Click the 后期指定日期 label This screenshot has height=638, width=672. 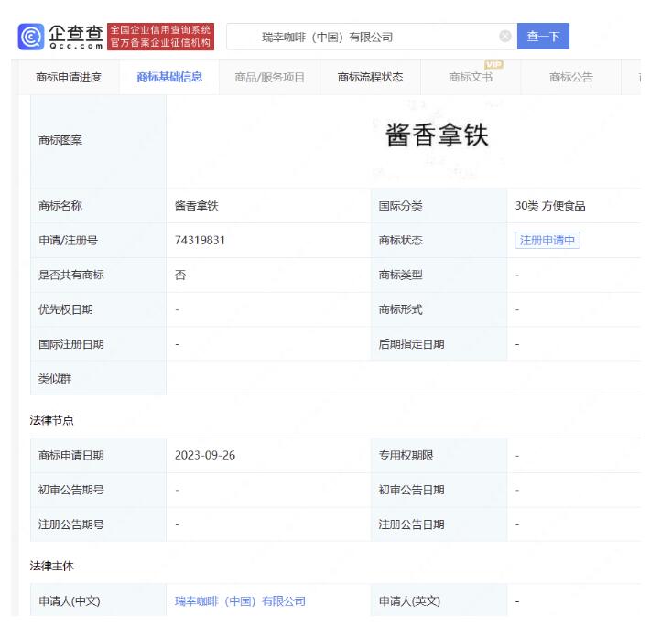(411, 344)
